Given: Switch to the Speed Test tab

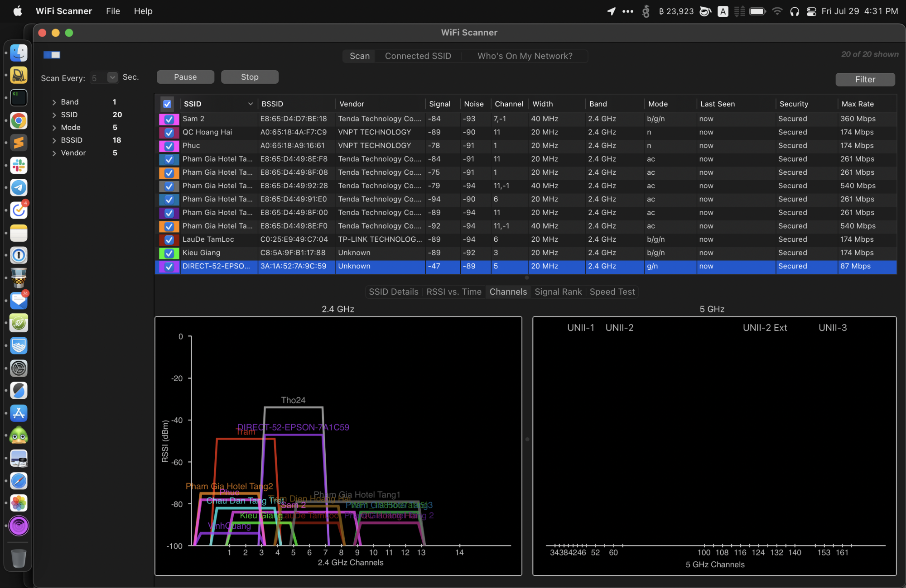Looking at the screenshot, I should click(x=612, y=292).
